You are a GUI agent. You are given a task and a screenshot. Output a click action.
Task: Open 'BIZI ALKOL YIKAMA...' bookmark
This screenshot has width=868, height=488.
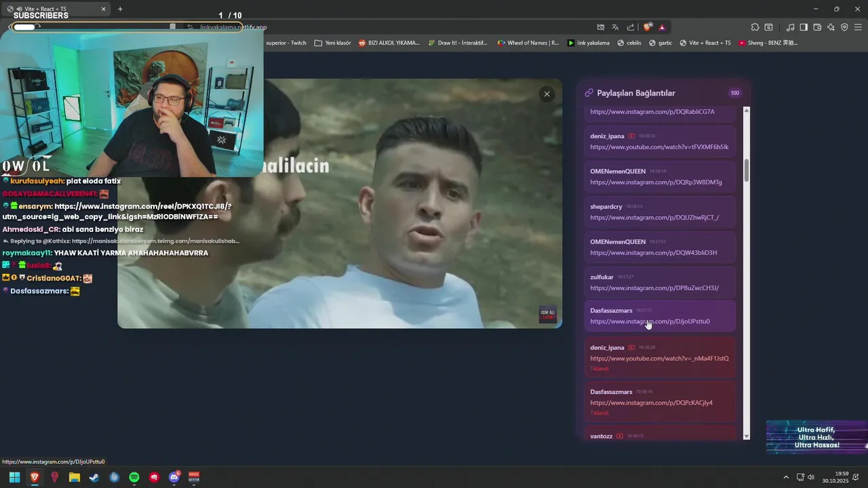tap(389, 43)
